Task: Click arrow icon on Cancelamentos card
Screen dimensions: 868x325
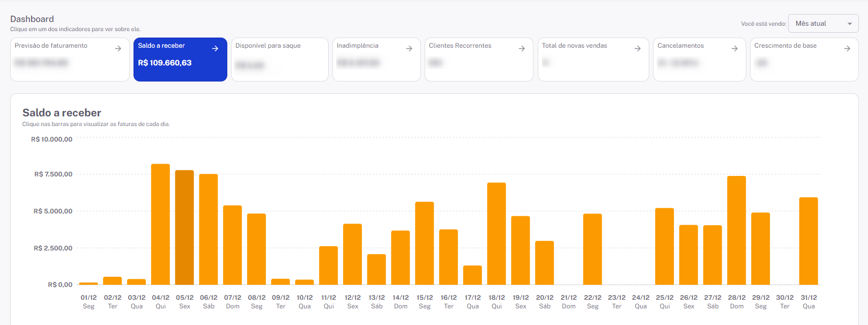Action: coord(735,48)
